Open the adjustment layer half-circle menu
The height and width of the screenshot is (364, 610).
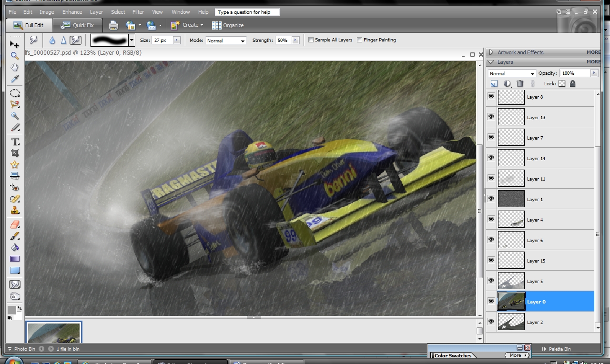coord(508,83)
